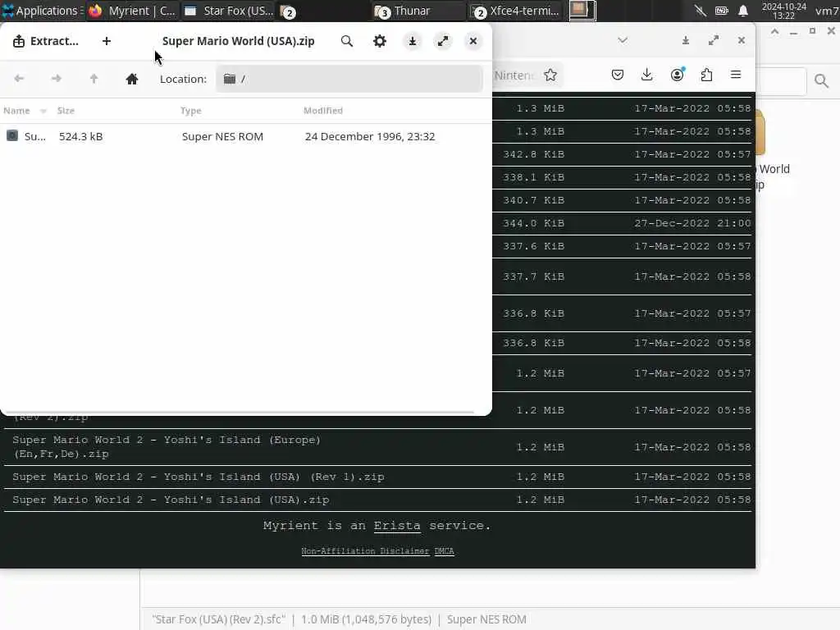Click the date and time clock in panel
The width and height of the screenshot is (840, 630).
[x=783, y=11]
